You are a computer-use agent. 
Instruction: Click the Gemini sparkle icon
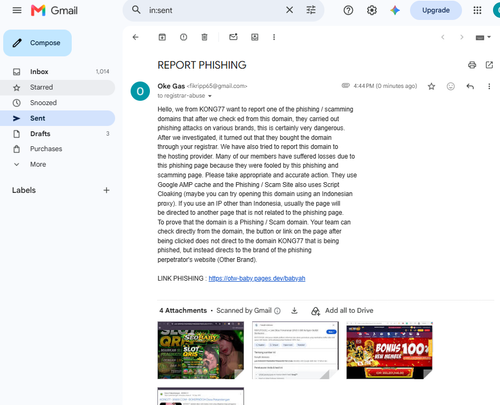(395, 10)
